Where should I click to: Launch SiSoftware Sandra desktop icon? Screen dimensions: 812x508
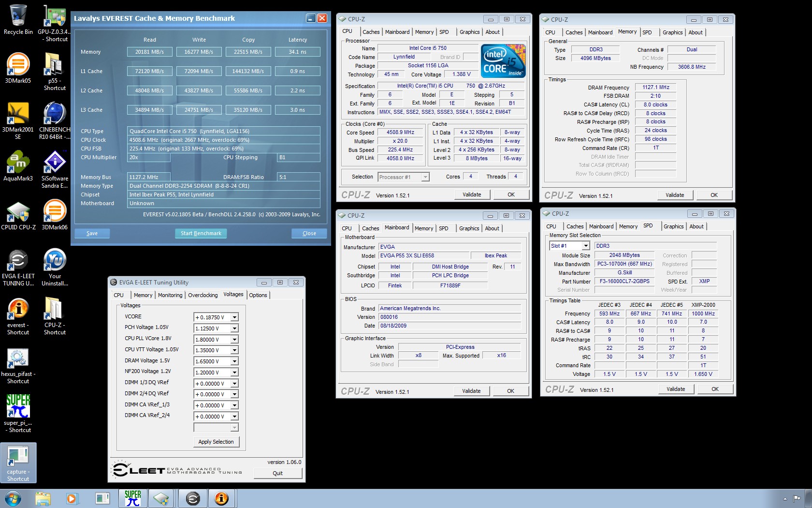55,169
